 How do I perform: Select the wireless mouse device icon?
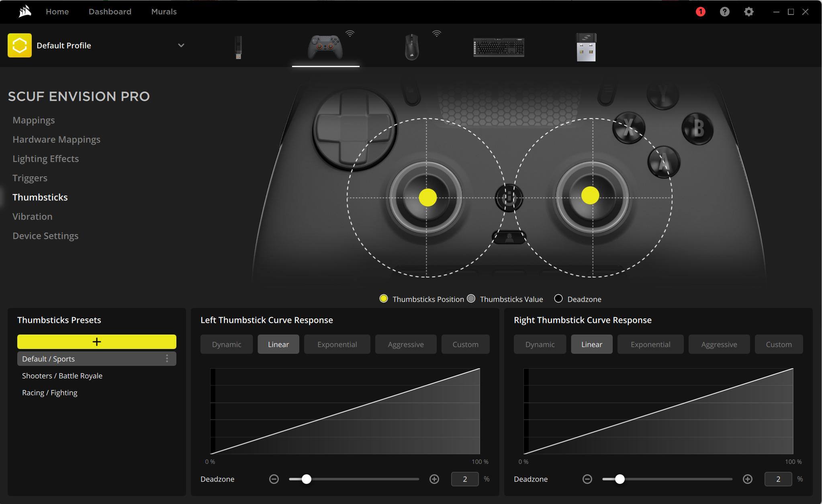[411, 47]
